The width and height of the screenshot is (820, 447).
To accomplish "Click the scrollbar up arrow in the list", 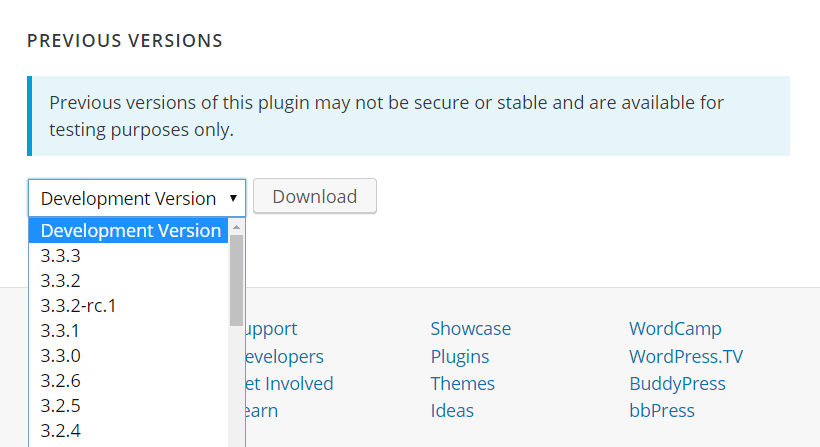I will point(237,227).
